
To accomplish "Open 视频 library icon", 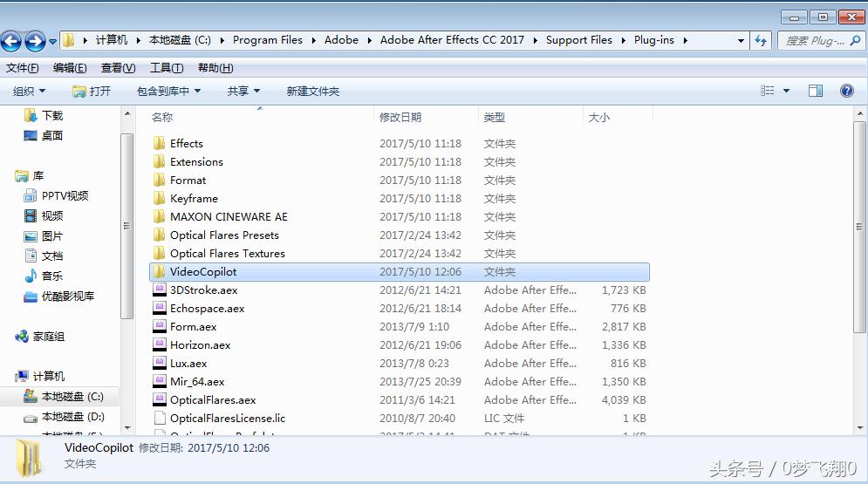I will (31, 215).
